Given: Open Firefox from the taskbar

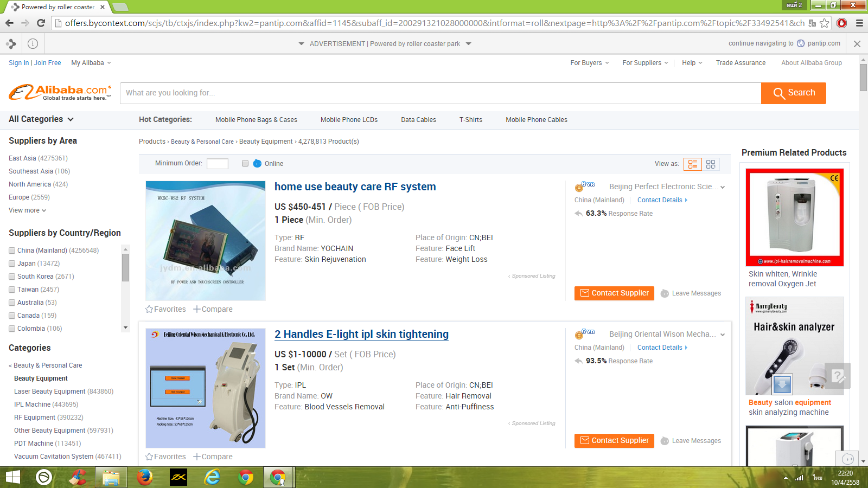Looking at the screenshot, I should tap(144, 477).
